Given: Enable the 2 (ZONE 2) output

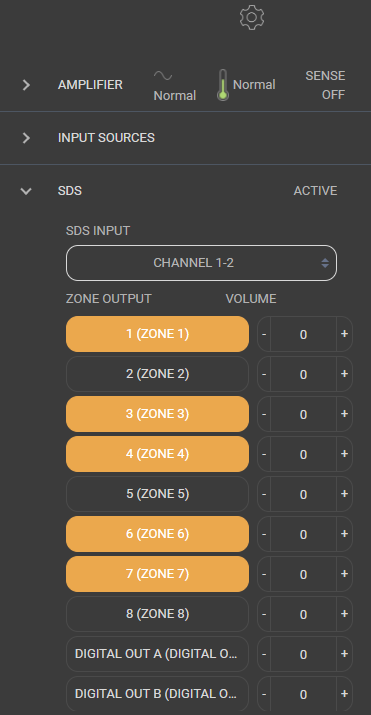Looking at the screenshot, I should click(x=157, y=374).
